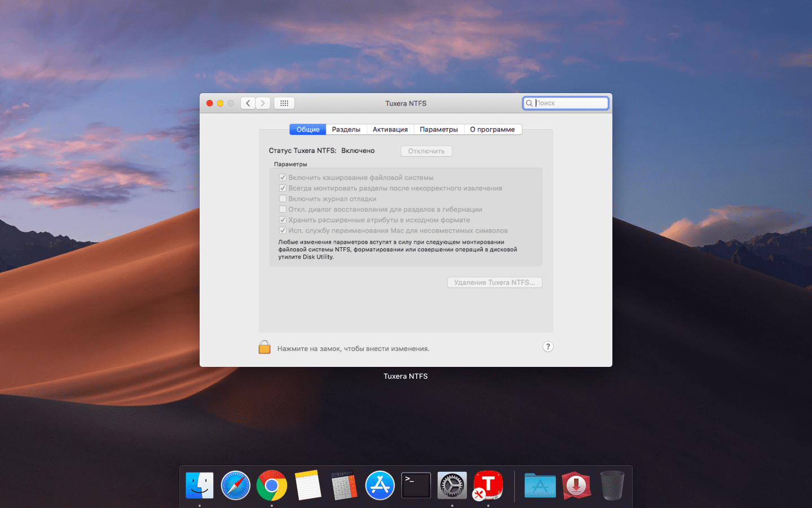
Task: Open System Preferences from the Dock
Action: coord(452,484)
